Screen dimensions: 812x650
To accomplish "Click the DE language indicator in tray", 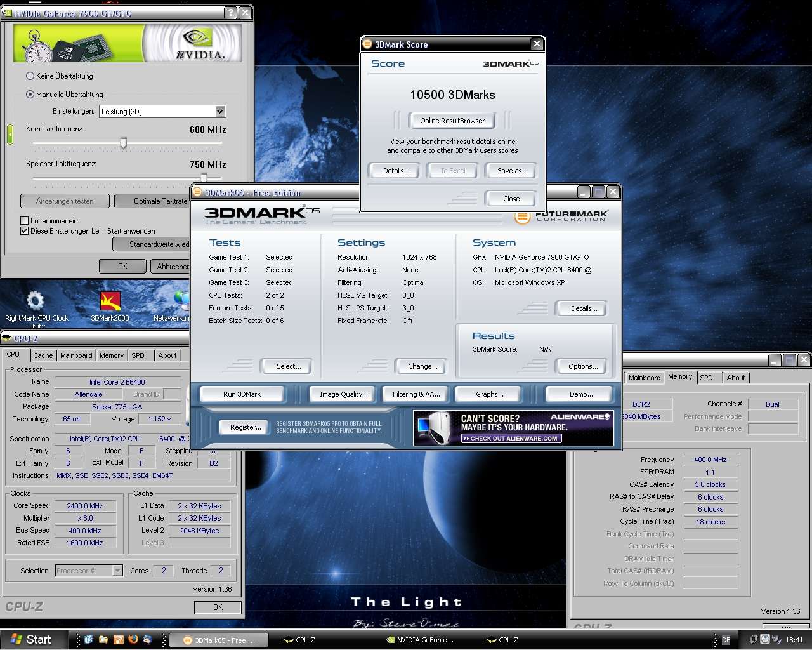I will pos(726,640).
